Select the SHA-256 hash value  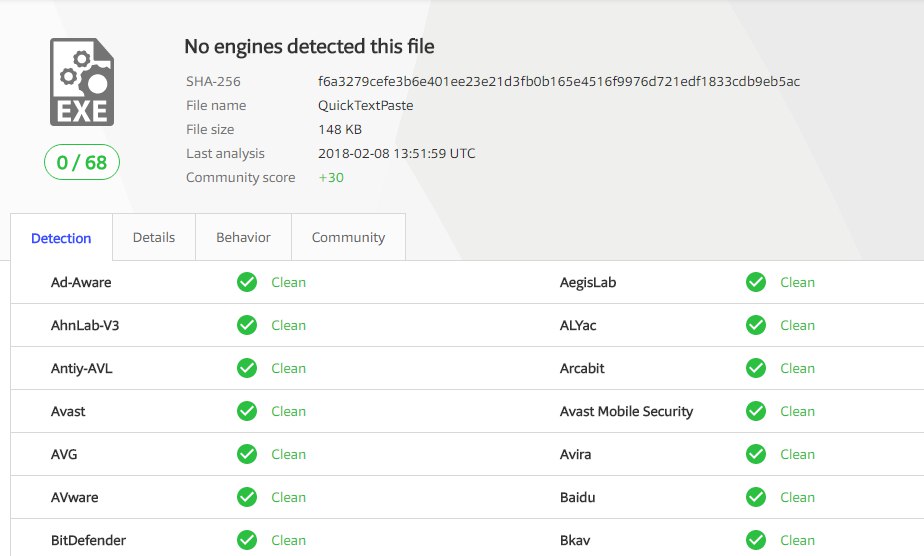click(559, 81)
